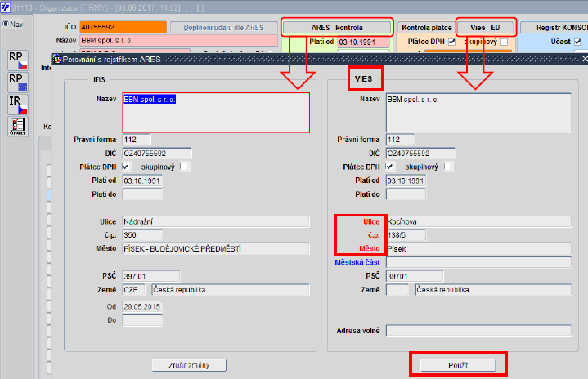This screenshot has width=588, height=379.
Task: Click the iFIS Od date field
Action: coord(142,306)
